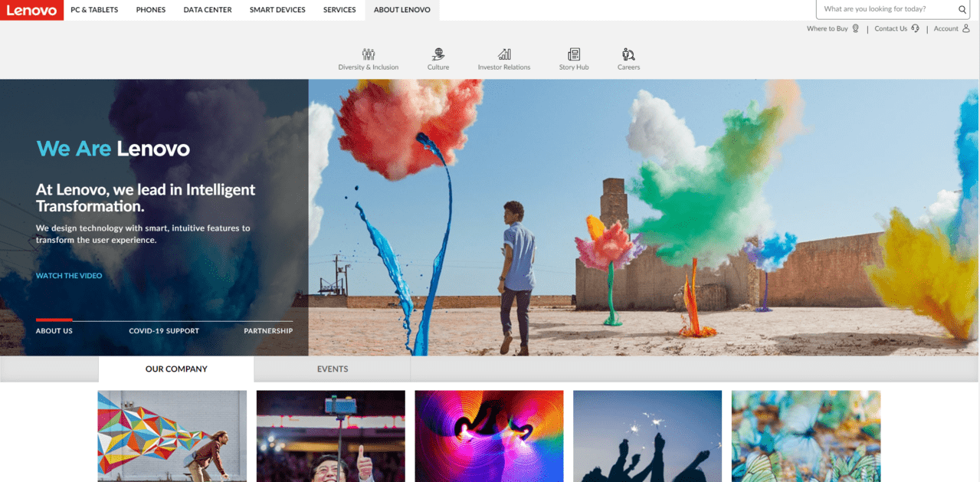Click the Account text link
The width and height of the screenshot is (980, 482).
click(946, 28)
